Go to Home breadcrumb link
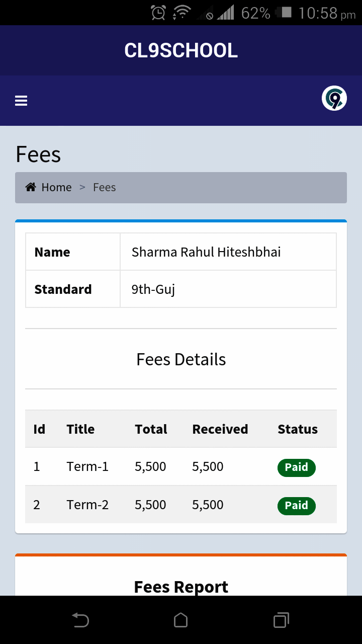The width and height of the screenshot is (362, 644). 56,187
